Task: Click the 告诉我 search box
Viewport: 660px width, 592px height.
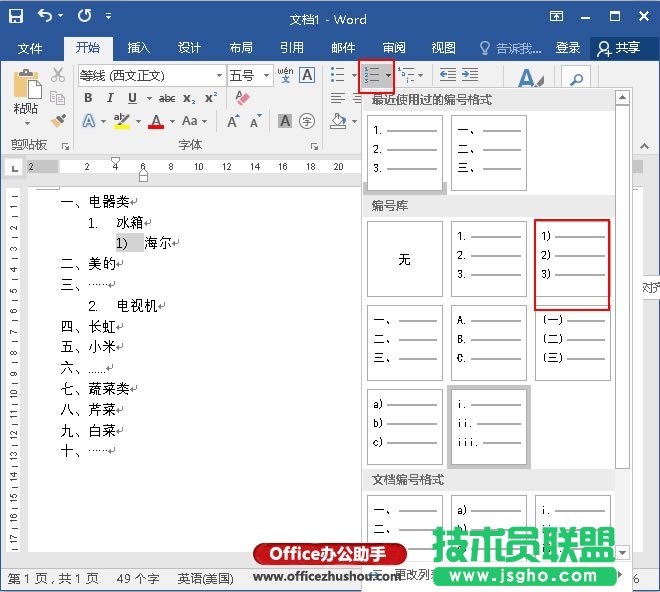Action: (511, 48)
